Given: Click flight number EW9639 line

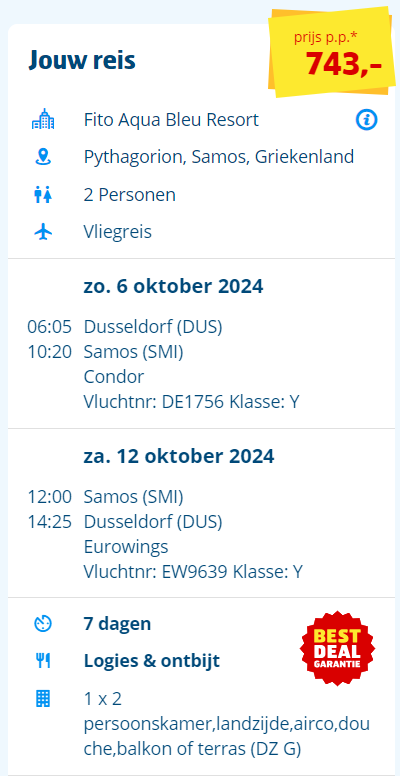Looking at the screenshot, I should click(193, 572).
